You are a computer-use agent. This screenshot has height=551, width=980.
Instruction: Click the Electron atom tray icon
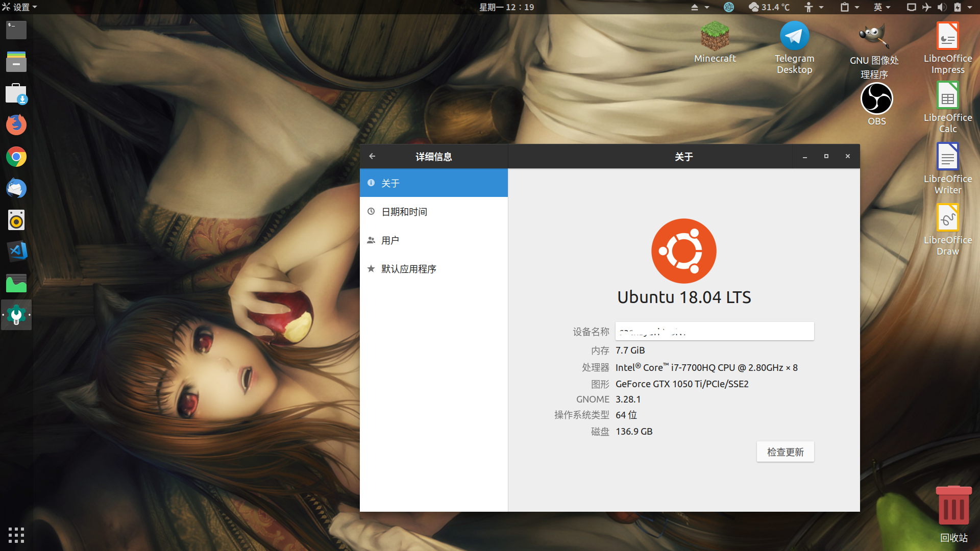click(x=729, y=7)
